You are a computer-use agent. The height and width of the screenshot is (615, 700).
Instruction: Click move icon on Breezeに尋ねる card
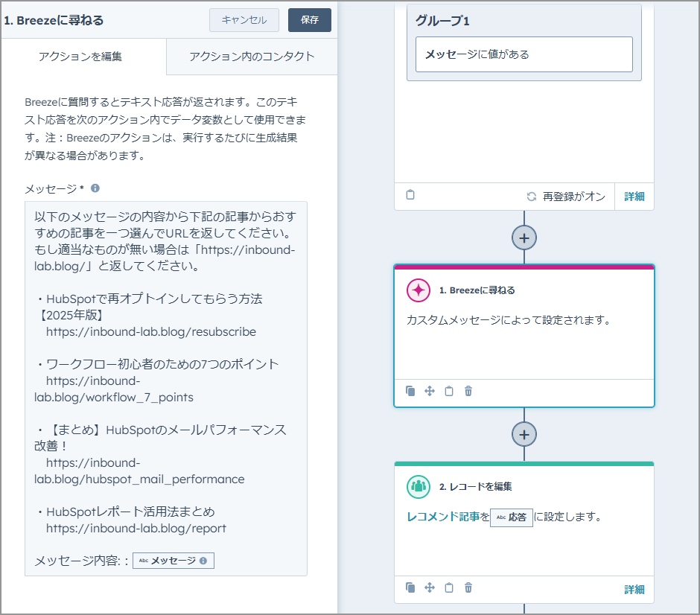pos(430,392)
